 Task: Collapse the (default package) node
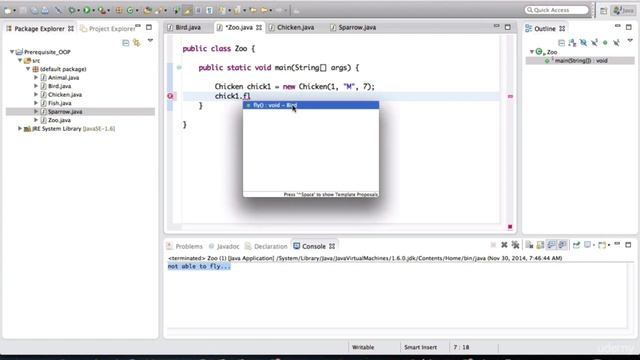click(28, 69)
